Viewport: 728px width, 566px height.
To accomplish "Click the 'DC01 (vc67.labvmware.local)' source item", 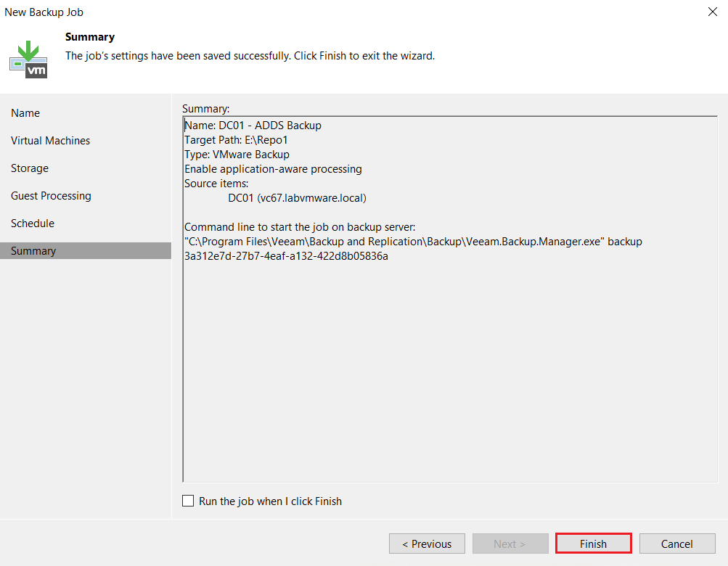I will point(297,198).
